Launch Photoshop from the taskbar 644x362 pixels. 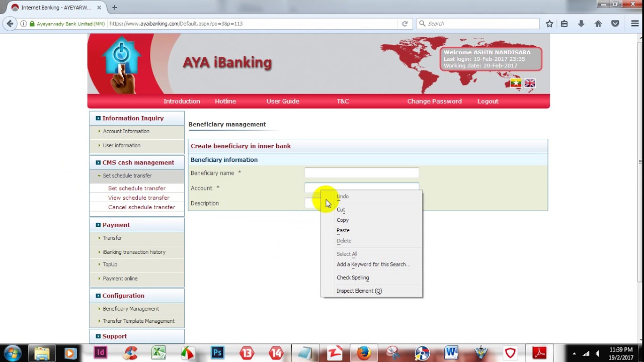point(217,353)
